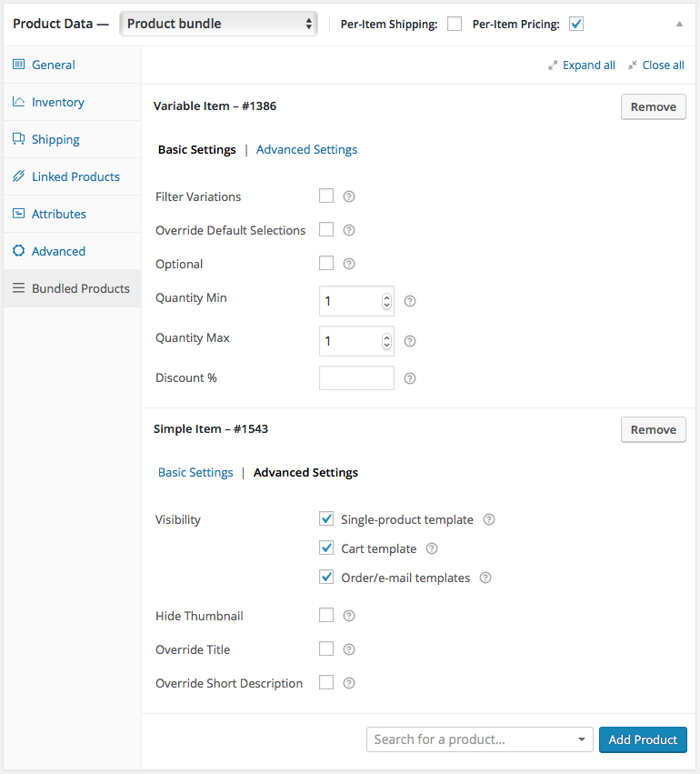Click the Advanced gear icon in sidebar
This screenshot has height=774, width=700.
(19, 251)
